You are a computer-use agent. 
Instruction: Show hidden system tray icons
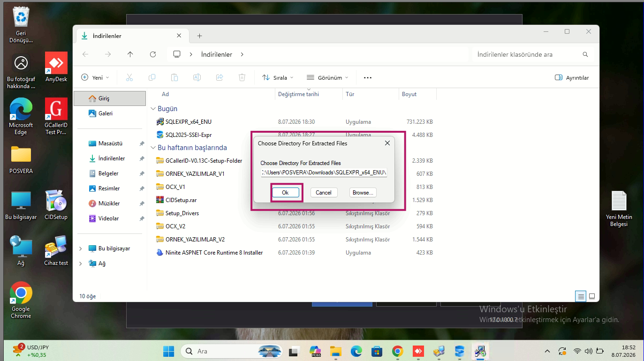(x=547, y=351)
